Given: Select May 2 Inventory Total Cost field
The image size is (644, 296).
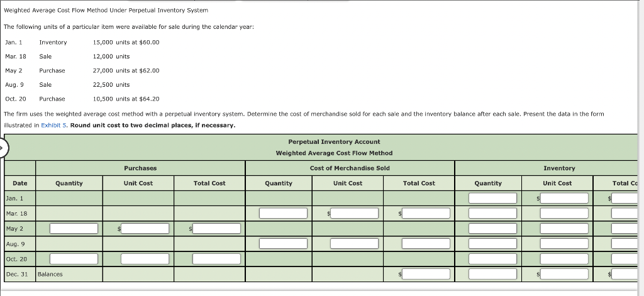Looking at the screenshot, I should [x=625, y=229].
